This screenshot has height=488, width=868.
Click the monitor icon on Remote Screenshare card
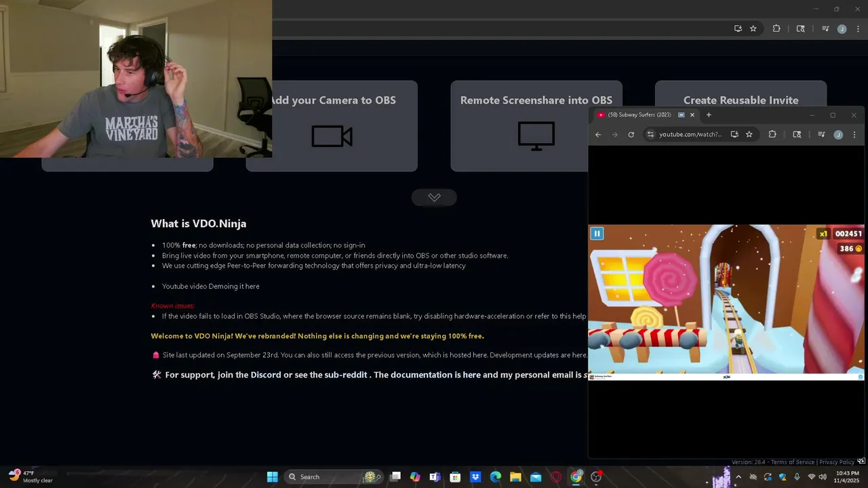(536, 136)
